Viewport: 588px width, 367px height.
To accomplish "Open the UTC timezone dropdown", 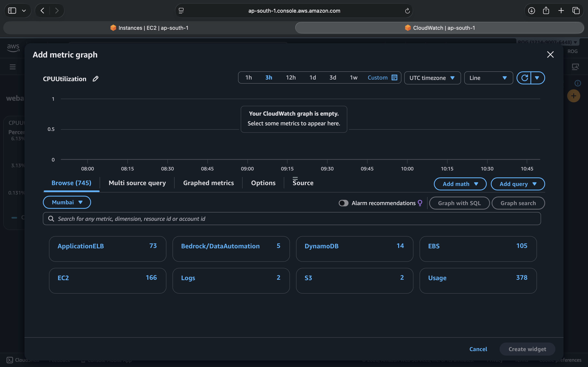I will (x=432, y=78).
